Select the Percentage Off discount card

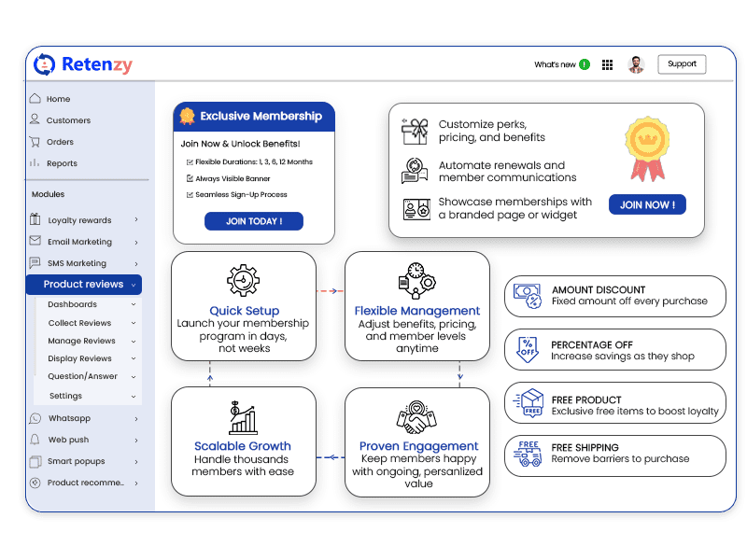click(x=614, y=351)
